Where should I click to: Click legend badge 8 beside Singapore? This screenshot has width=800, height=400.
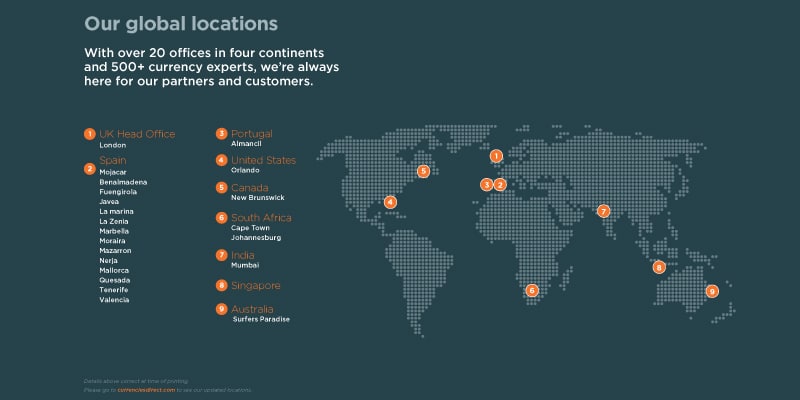[221, 285]
